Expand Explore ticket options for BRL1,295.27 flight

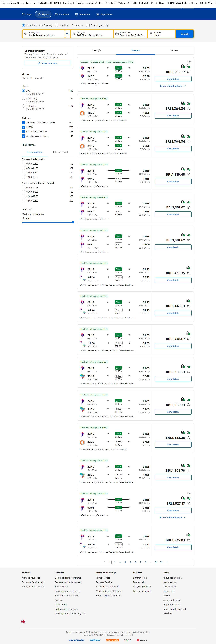tap(173, 86)
